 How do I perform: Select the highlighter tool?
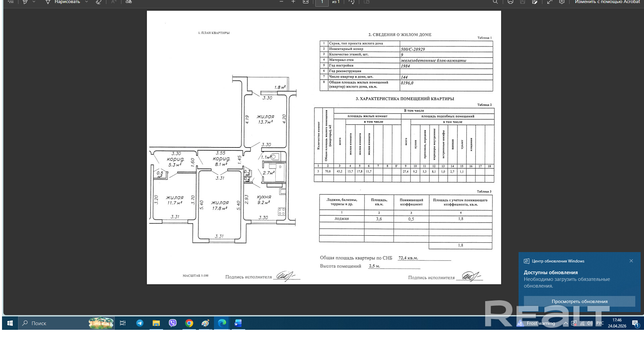[25, 2]
